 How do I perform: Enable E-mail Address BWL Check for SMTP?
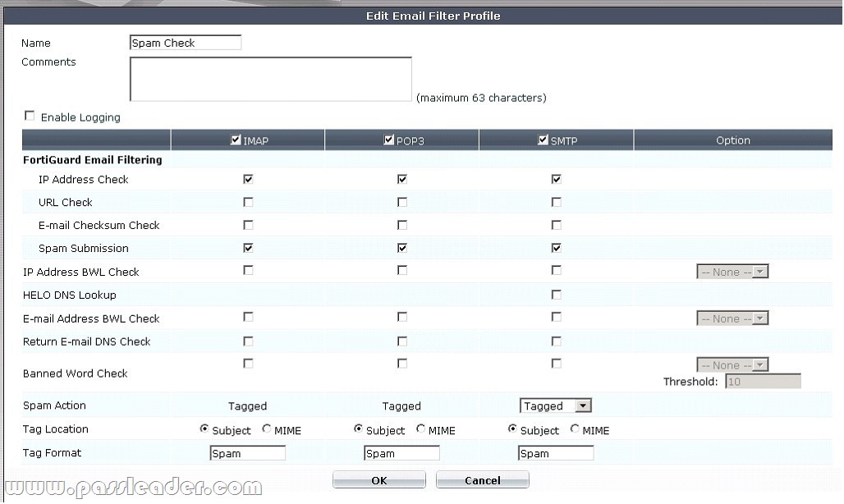click(x=556, y=317)
